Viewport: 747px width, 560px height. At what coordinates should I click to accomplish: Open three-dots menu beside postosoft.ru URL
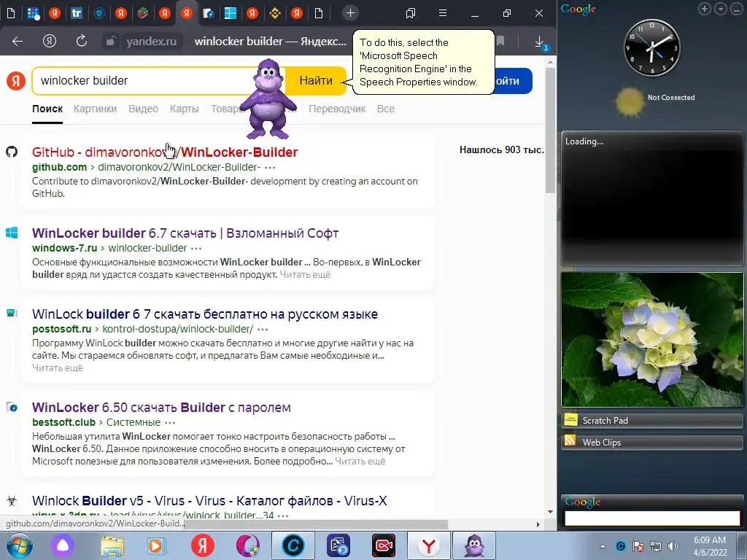tap(263, 330)
